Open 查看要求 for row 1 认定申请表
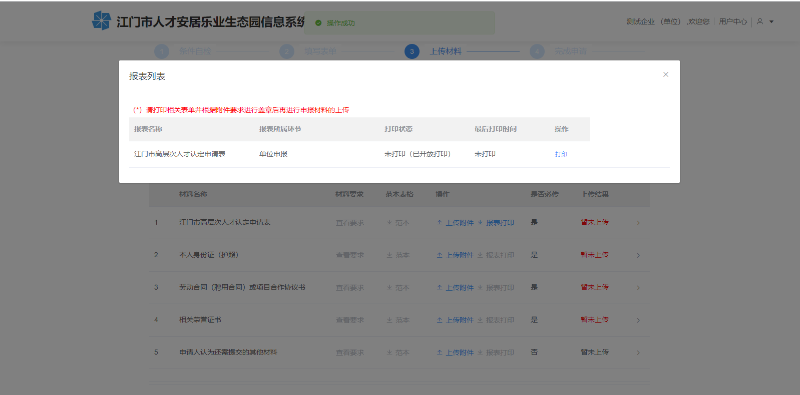 [349, 223]
